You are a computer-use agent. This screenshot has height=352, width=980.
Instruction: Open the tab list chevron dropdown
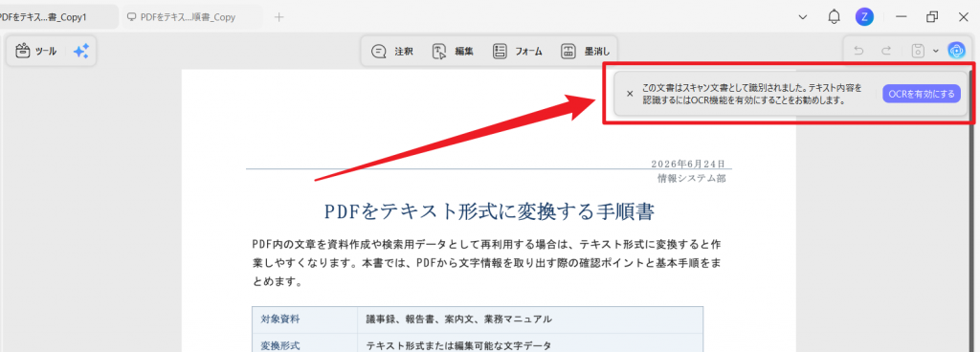803,17
